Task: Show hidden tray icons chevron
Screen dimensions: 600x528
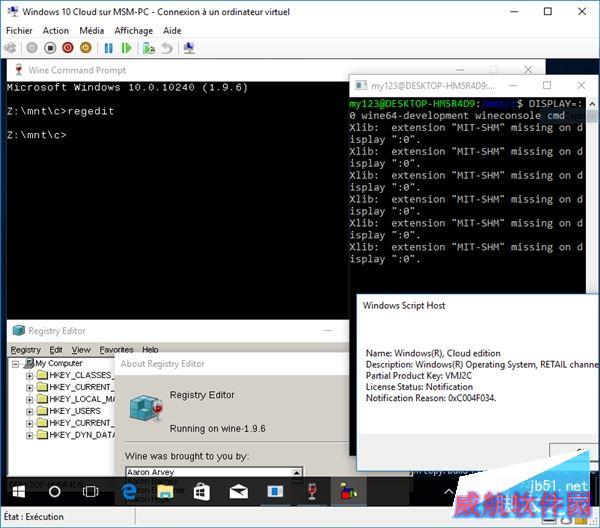Action: 448,491
